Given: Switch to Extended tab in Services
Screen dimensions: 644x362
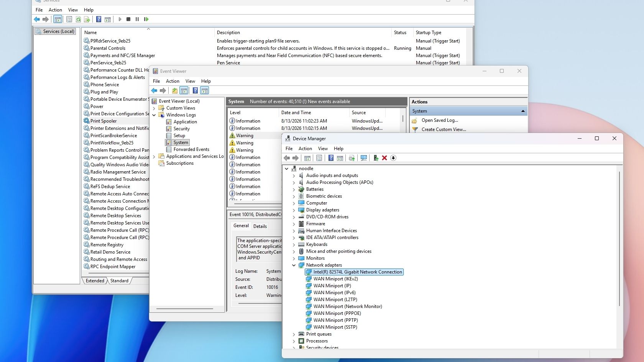Looking at the screenshot, I should [x=95, y=281].
